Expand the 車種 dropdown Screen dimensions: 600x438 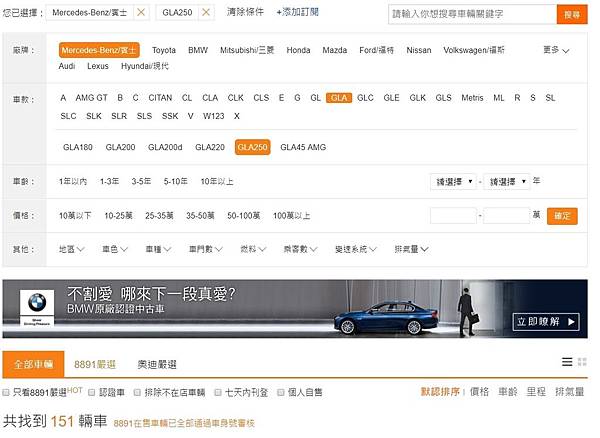158,249
